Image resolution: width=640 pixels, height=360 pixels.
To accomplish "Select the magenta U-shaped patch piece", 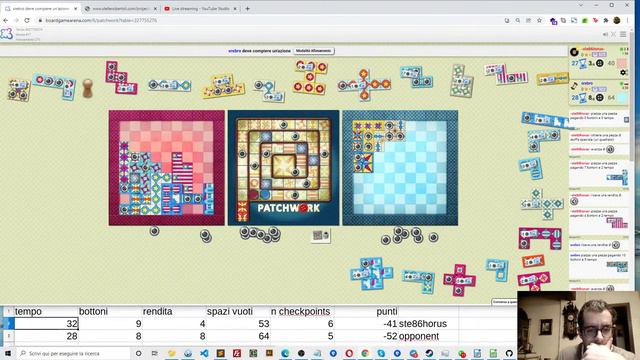I will point(540,238).
